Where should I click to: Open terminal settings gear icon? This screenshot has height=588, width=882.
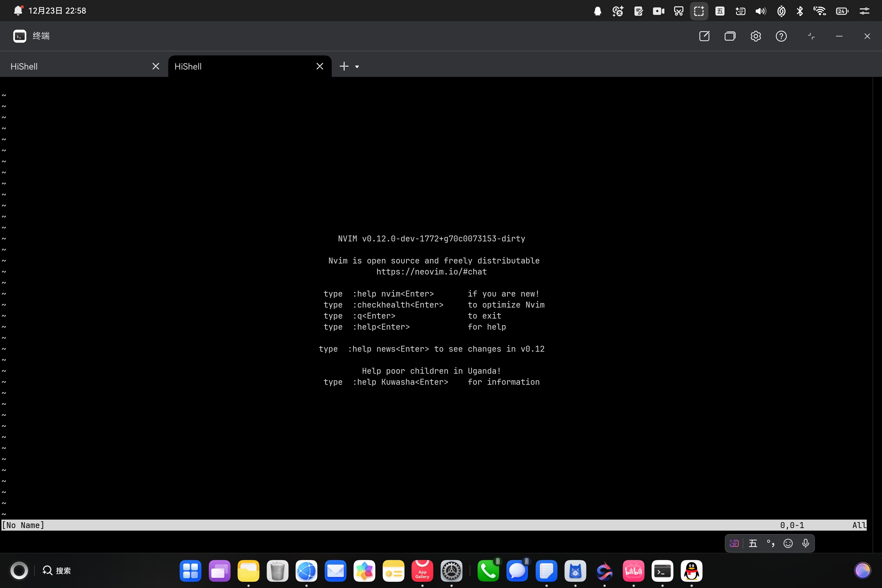pos(756,36)
